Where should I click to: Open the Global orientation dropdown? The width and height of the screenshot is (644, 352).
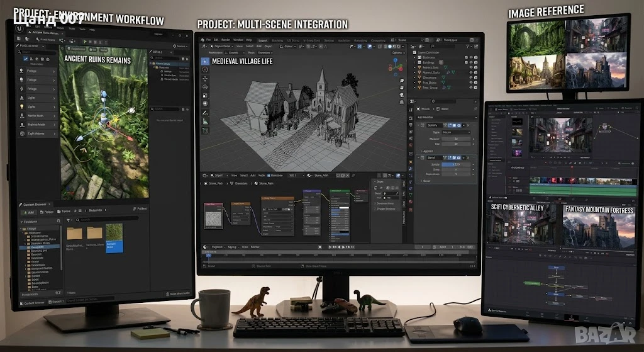click(x=288, y=47)
